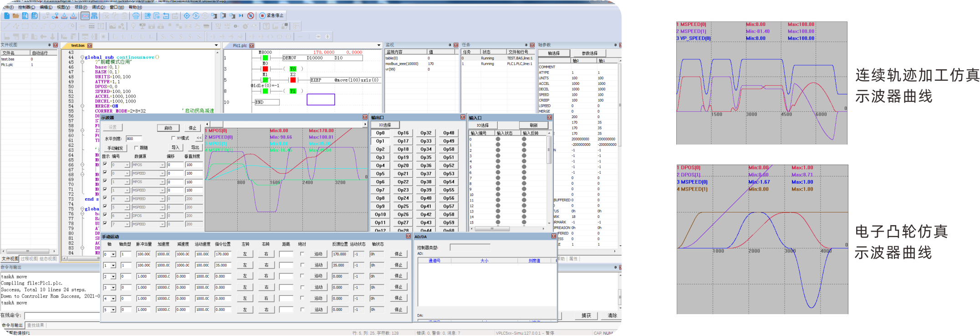
Task: Open the 项目(P) menu
Action: (x=81, y=7)
